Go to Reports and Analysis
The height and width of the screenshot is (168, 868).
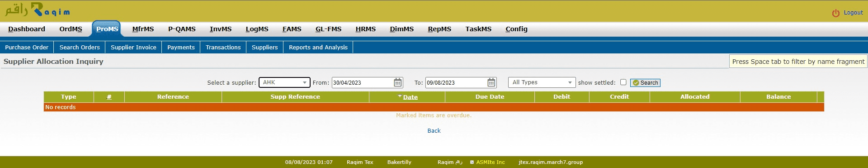(x=318, y=47)
